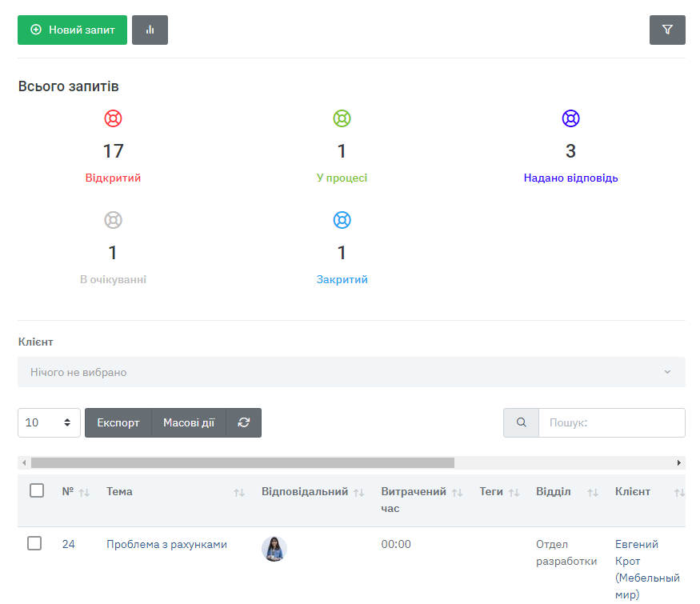Open the rows-per-page dropdown showing 10

[x=49, y=423]
